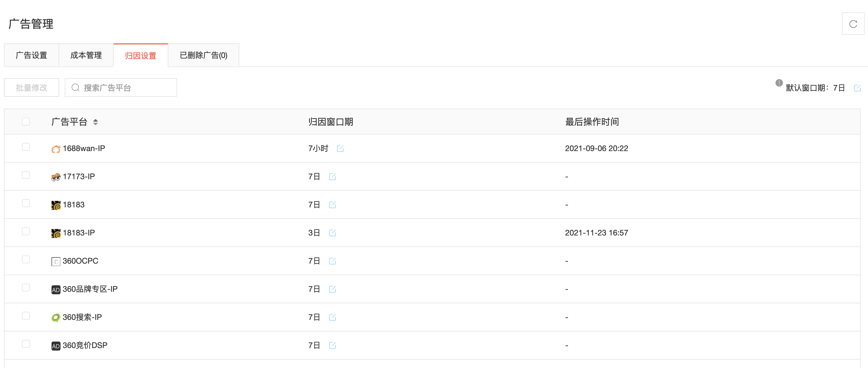Click the info icon beside 默认窗口期

(779, 83)
